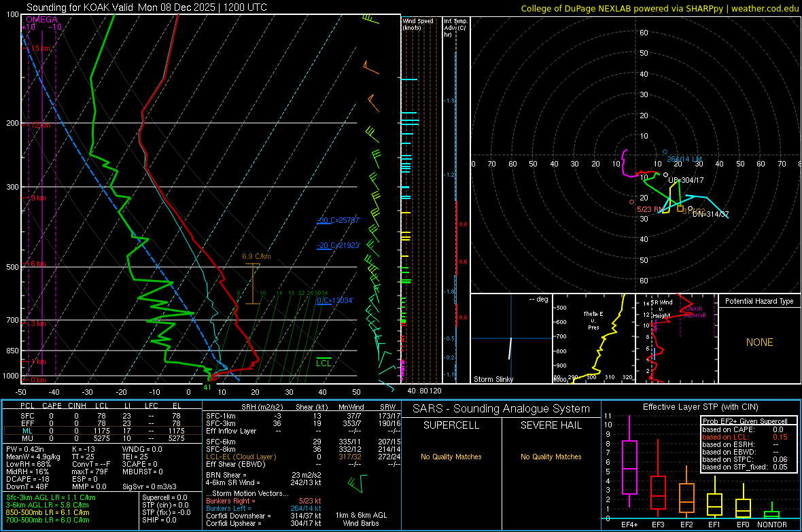This screenshot has width=802, height=532.
Task: Click the College of DuPage NEXLAB credit text
Action: pos(659,8)
